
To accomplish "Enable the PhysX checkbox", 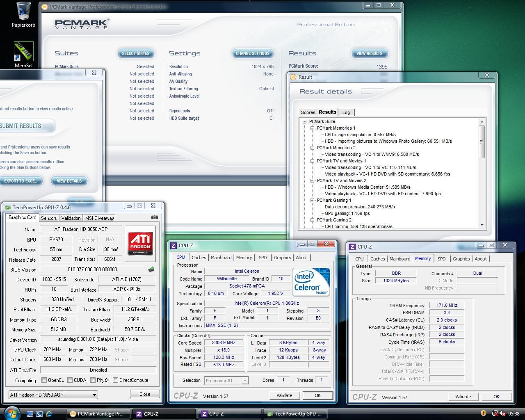I will tap(93, 380).
